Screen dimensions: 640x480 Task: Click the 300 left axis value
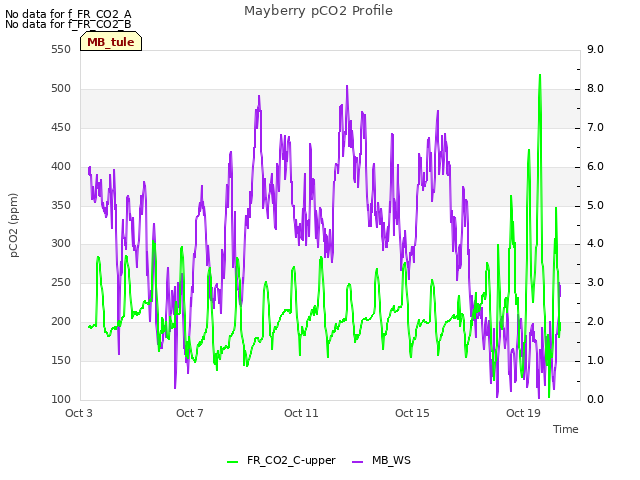[x=61, y=244]
